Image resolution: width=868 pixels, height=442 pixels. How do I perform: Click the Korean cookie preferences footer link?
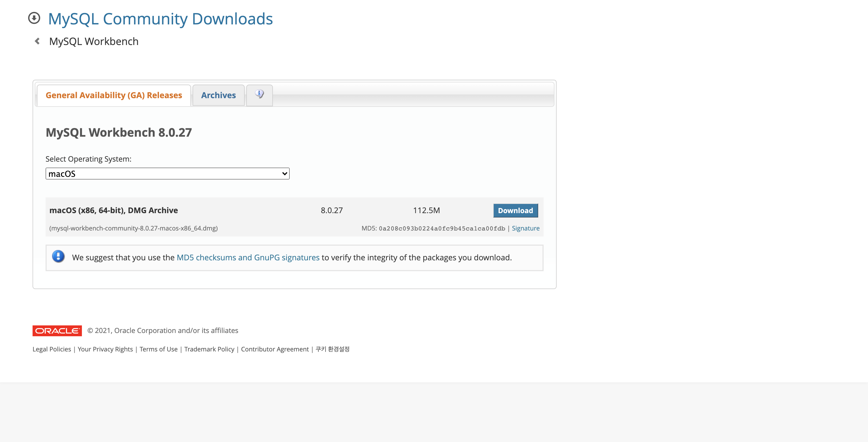coord(332,349)
